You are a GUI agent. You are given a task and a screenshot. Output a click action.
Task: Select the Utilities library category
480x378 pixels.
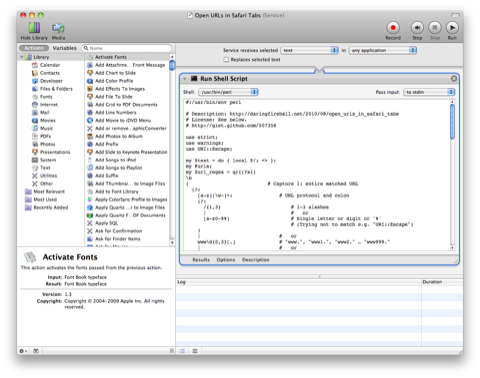48,176
